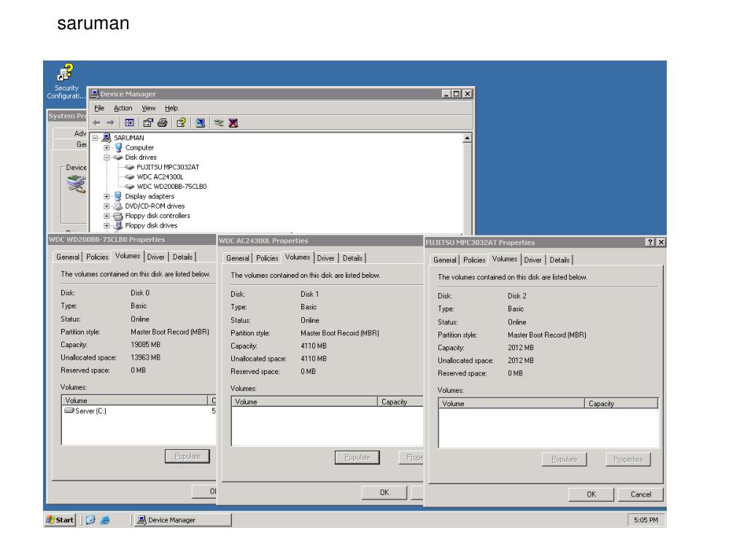747x560 pixels.
Task: Click the Capacity column header in FUJITSU Properties
Action: (x=622, y=404)
